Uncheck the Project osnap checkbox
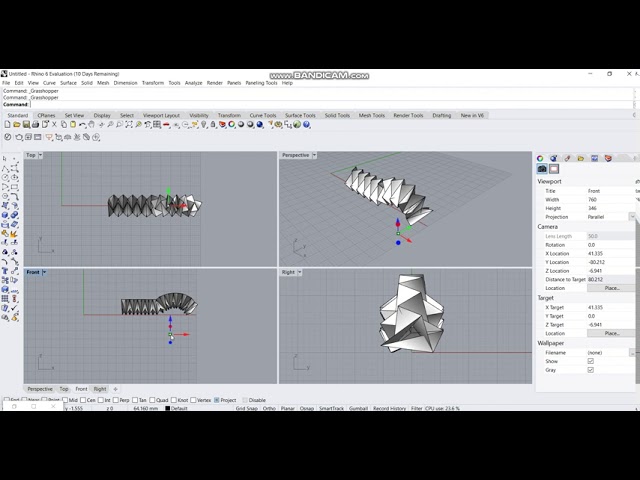The image size is (640, 480). coord(216,400)
